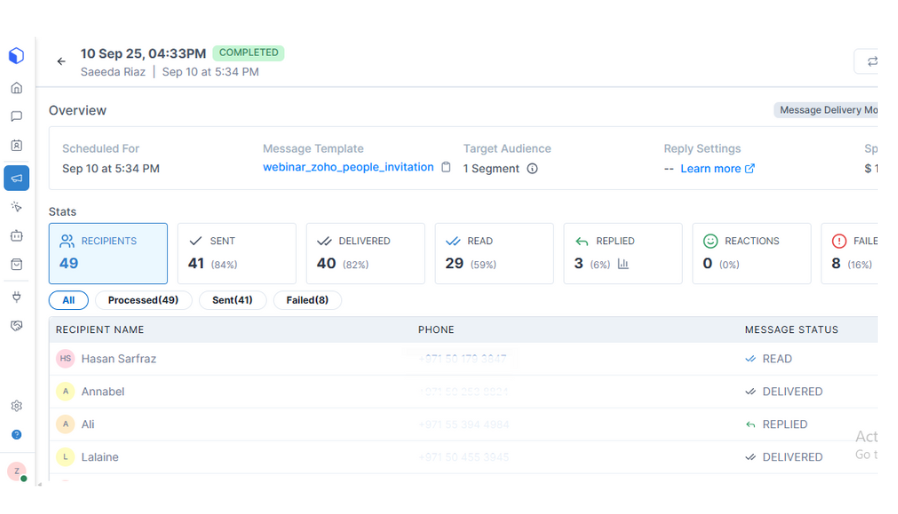The image size is (898, 514).
Task: Copy the message template name
Action: click(x=446, y=168)
